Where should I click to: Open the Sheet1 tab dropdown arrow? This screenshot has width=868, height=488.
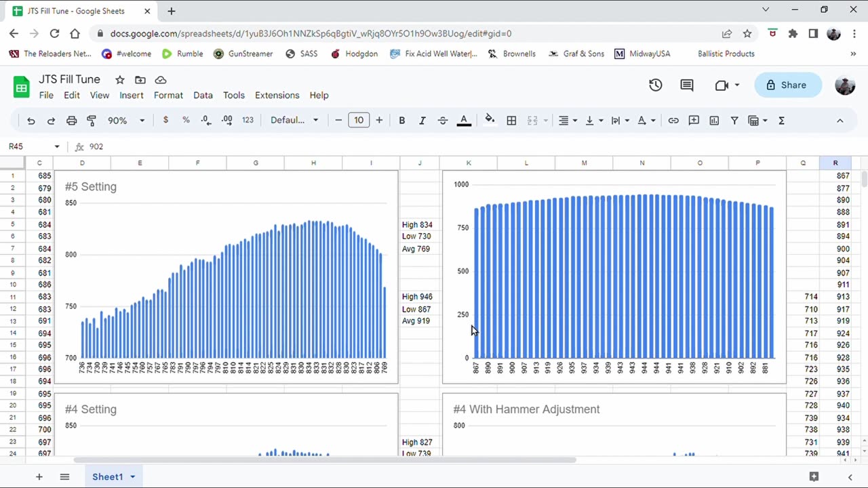(x=133, y=476)
